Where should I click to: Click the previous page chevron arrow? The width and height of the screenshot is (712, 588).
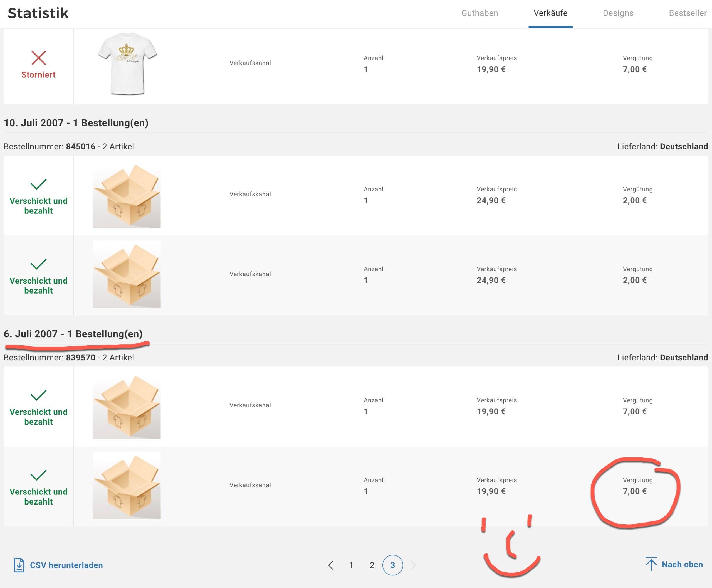[x=331, y=565]
